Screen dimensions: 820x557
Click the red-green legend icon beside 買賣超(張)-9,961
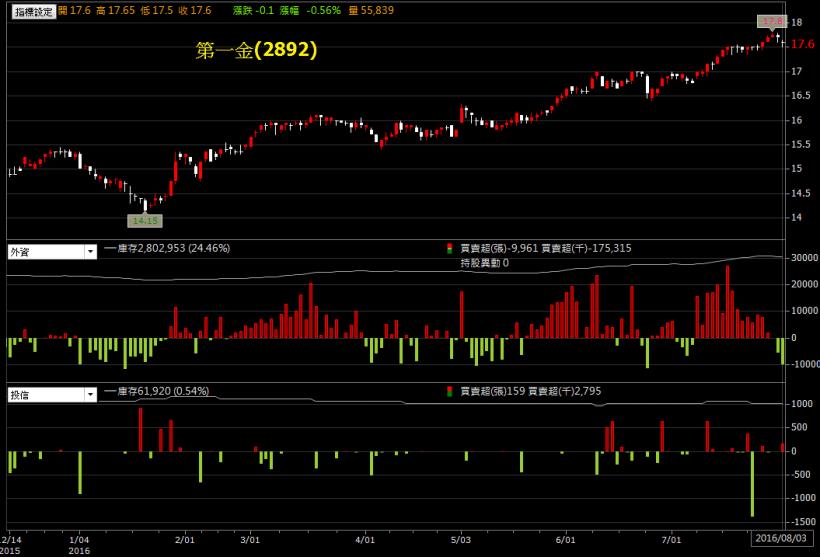coord(449,248)
